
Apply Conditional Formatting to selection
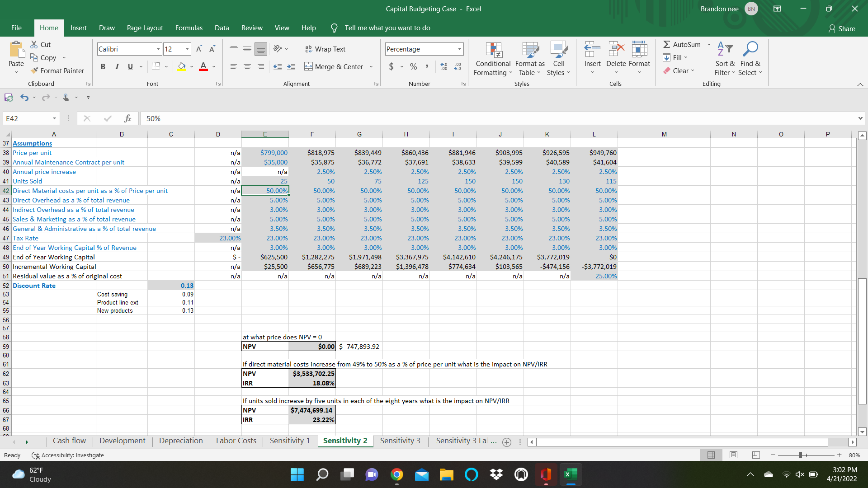pyautogui.click(x=493, y=59)
